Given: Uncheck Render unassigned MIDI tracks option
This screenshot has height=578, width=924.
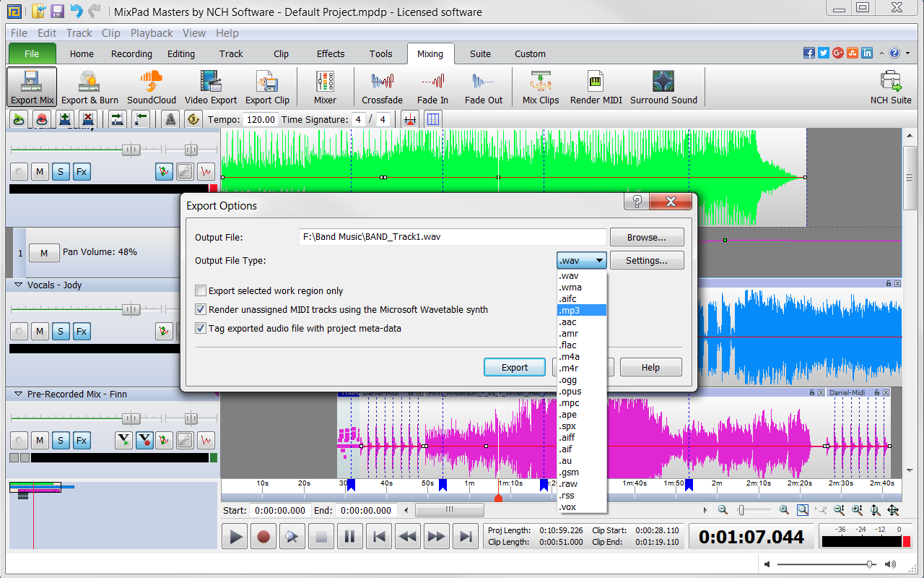Looking at the screenshot, I should tap(201, 310).
